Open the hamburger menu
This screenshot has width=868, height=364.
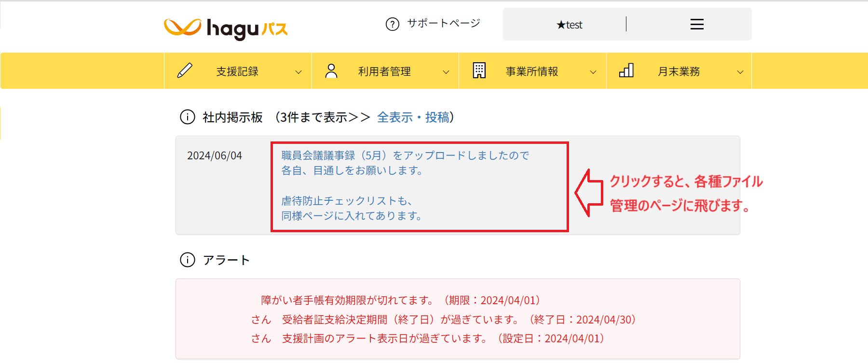697,24
